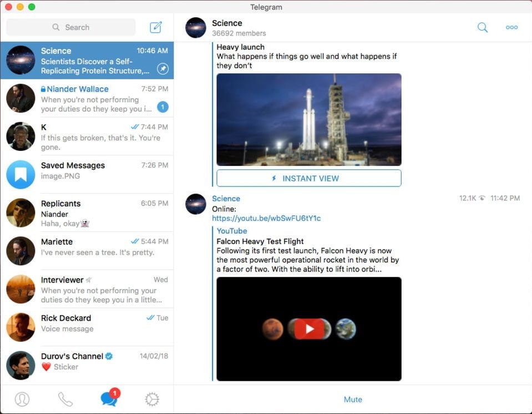532x414 pixels.
Task: Mute the Science channel
Action: click(353, 400)
